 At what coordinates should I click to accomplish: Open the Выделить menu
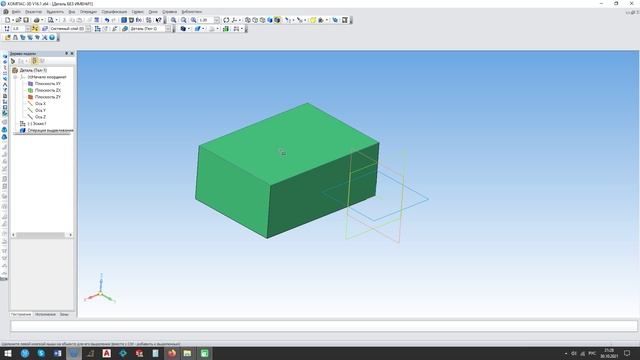click(55, 12)
